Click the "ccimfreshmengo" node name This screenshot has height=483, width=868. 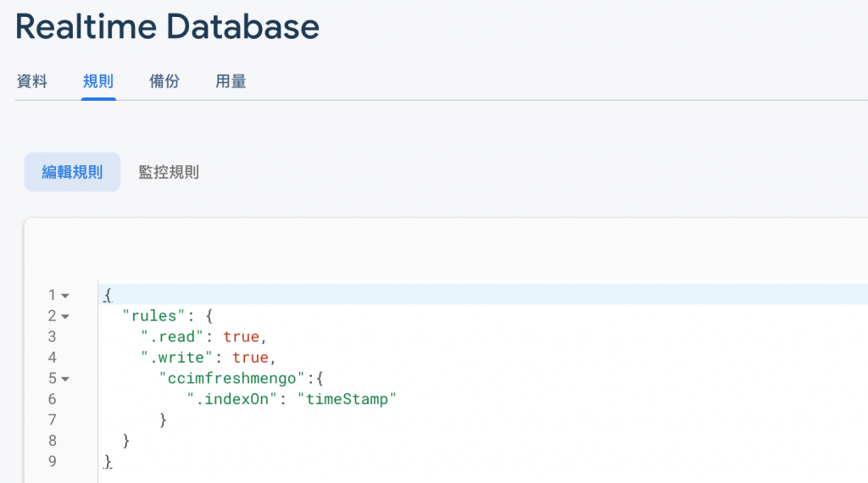pyautogui.click(x=231, y=379)
